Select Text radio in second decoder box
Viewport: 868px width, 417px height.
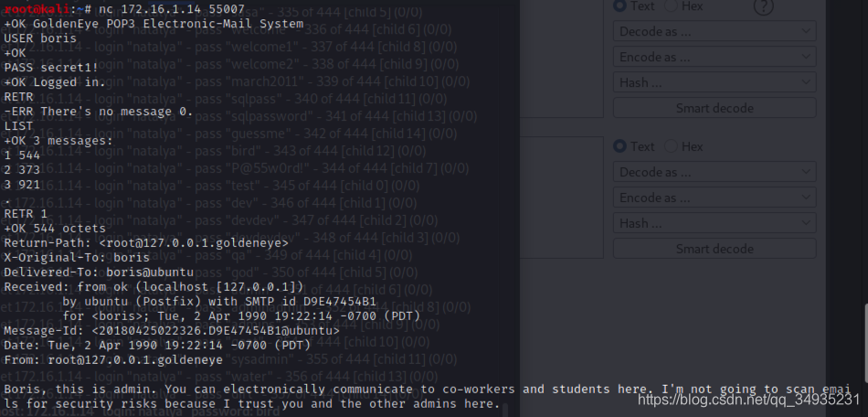(x=620, y=146)
